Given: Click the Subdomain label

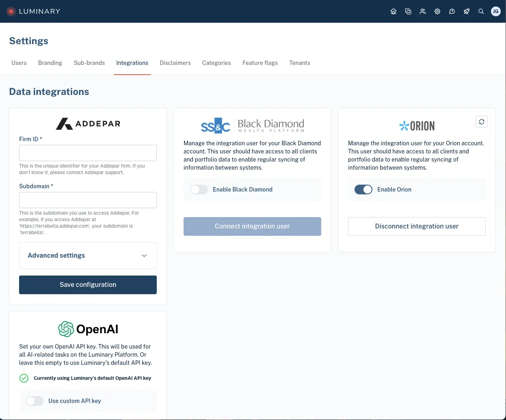Looking at the screenshot, I should click(36, 186).
